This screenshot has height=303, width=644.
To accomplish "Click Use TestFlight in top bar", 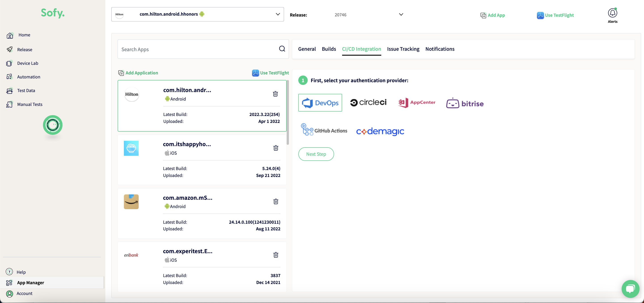I will coord(555,15).
